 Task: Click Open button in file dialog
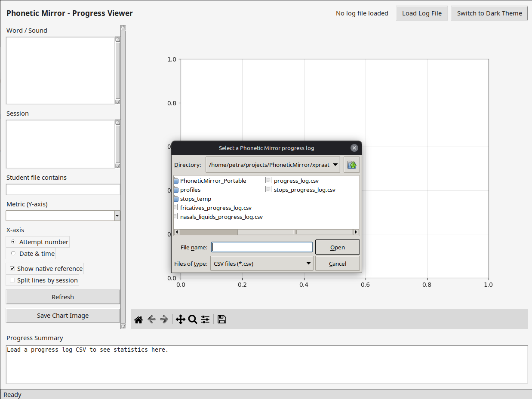coord(338,247)
